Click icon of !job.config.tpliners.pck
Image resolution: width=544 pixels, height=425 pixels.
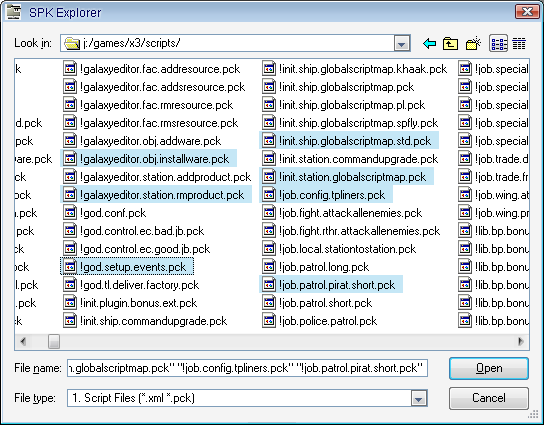(x=269, y=195)
